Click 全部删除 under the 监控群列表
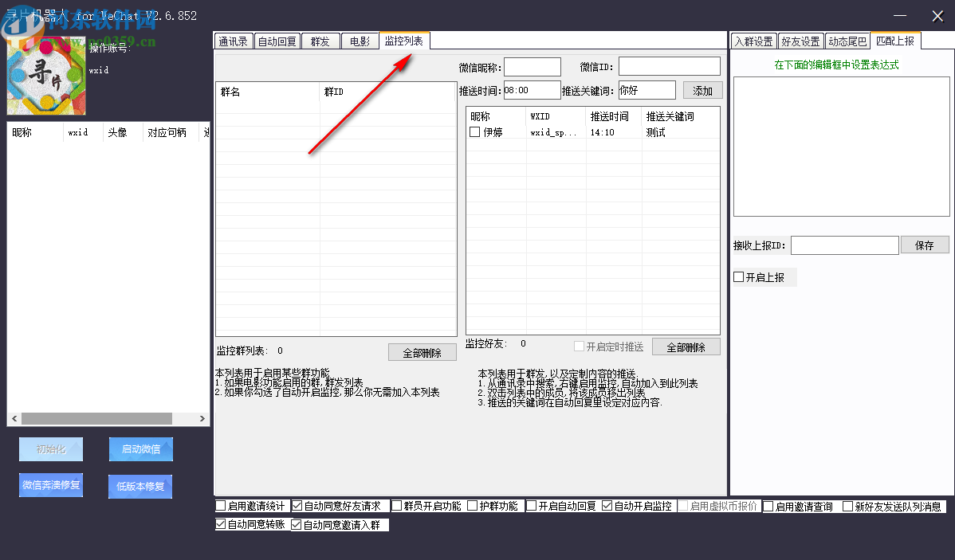 click(x=422, y=353)
